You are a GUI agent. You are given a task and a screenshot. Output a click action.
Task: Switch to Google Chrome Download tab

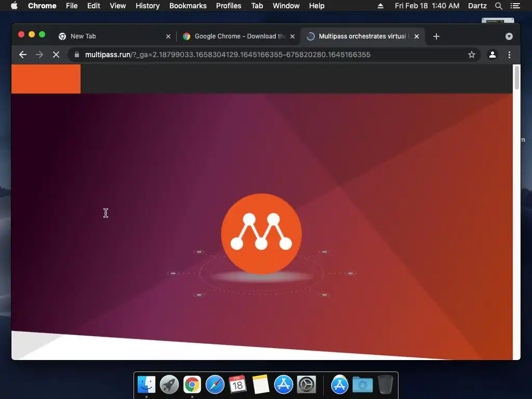coord(238,36)
